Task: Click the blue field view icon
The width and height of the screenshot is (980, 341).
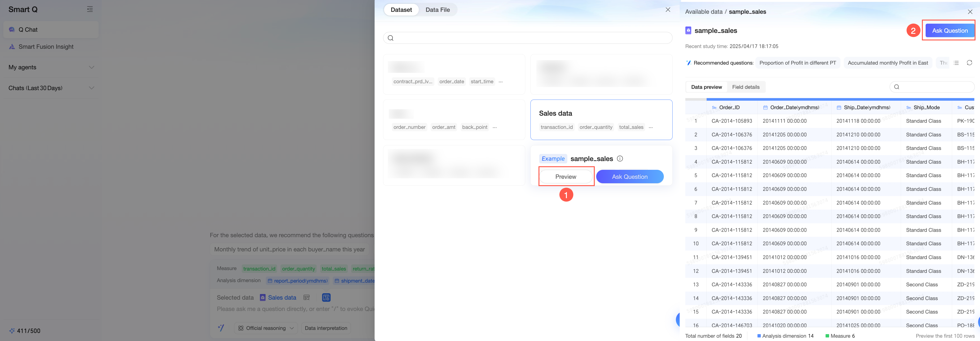Action: click(x=326, y=298)
